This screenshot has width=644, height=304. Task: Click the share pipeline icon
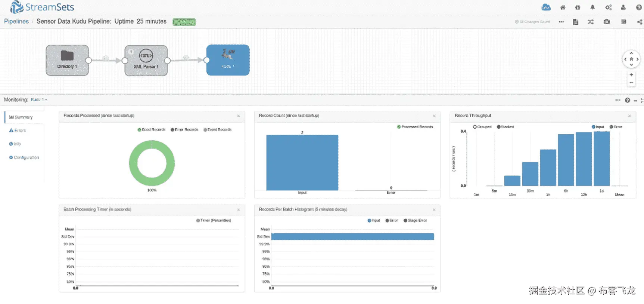[x=640, y=22]
